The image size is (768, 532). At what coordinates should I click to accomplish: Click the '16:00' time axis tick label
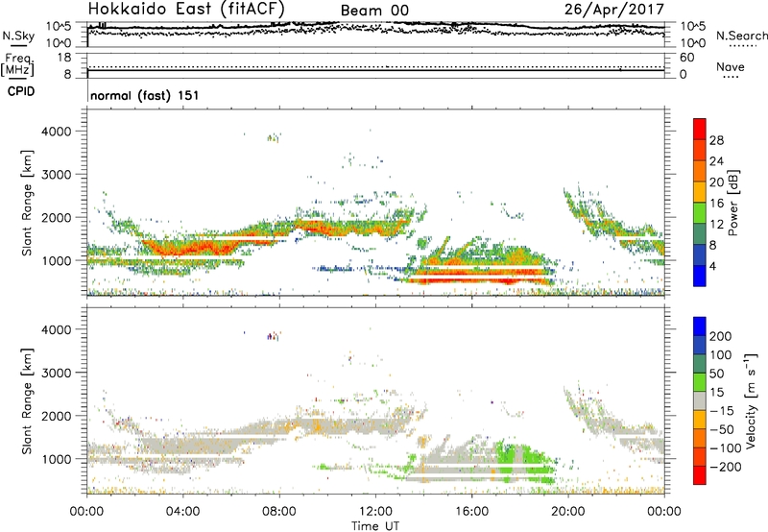pyautogui.click(x=471, y=512)
